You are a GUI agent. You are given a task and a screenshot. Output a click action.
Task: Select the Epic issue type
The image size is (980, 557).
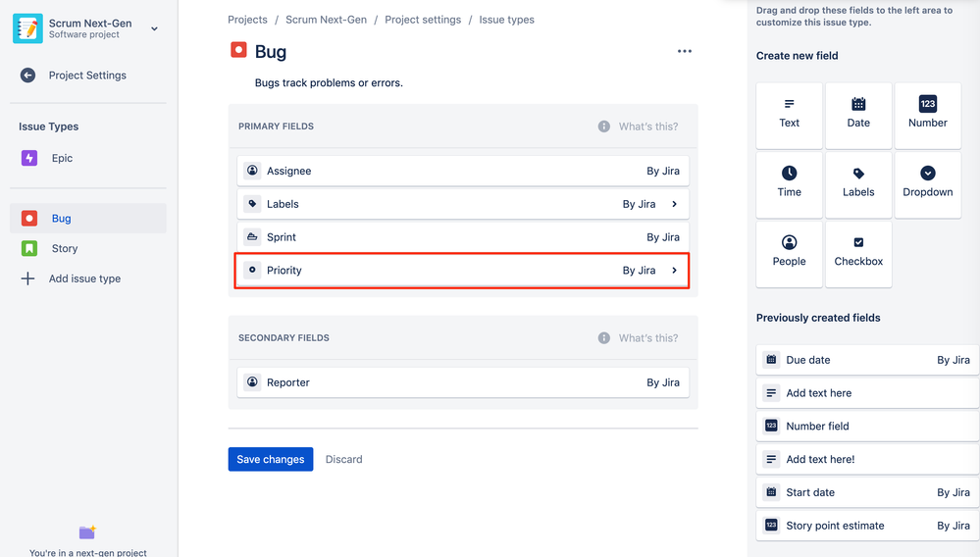click(88, 158)
